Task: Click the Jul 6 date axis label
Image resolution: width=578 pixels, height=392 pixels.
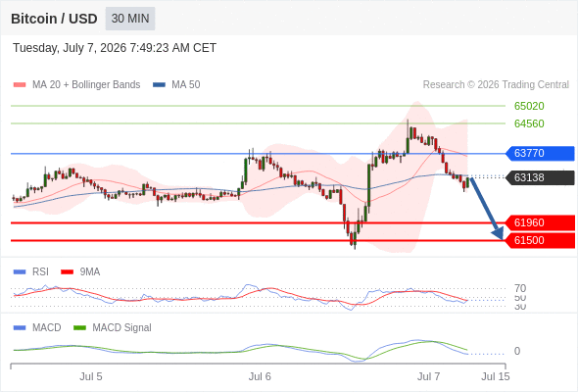Action: click(x=260, y=376)
